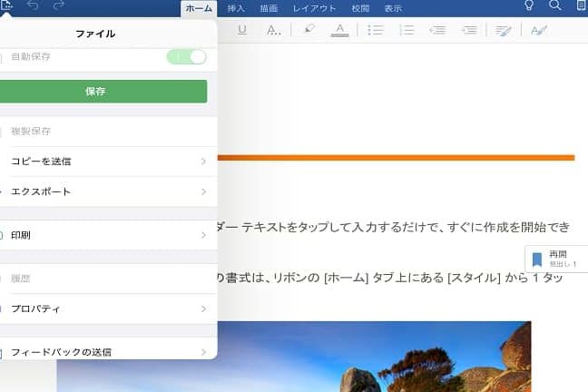Pick the font color swatch
This screenshot has height=392, width=588.
click(x=339, y=30)
